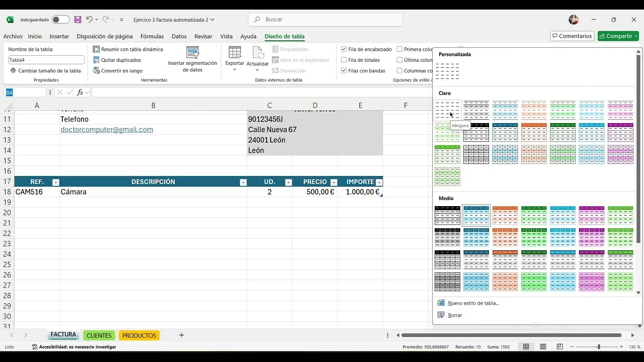Click Borrar table style

[449, 315]
